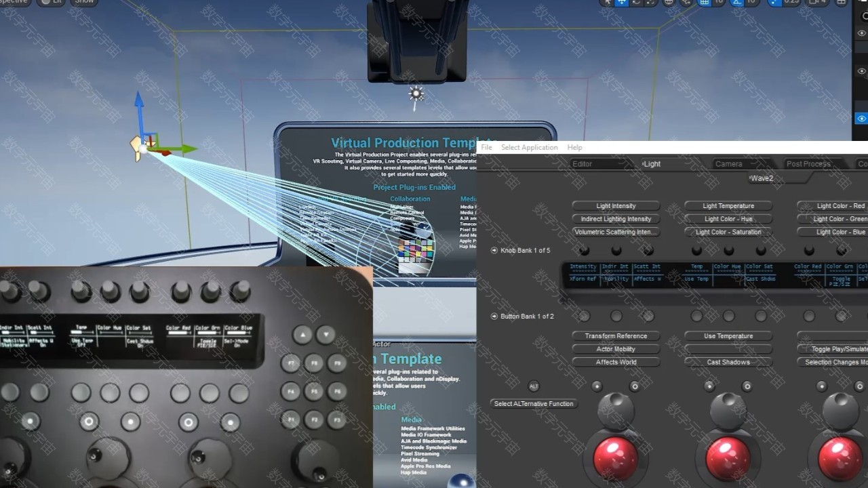
Task: Toggle Cast Shadows button
Action: point(728,363)
